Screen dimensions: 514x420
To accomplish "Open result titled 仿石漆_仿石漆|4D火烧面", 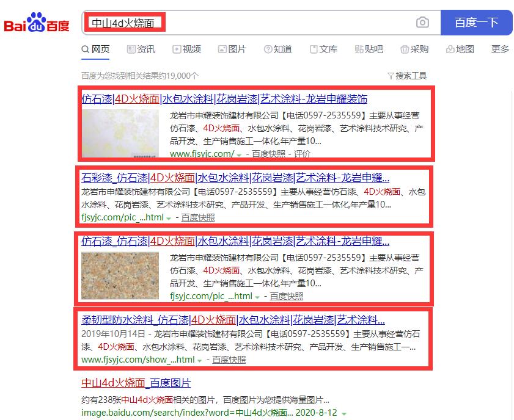I will (235, 241).
